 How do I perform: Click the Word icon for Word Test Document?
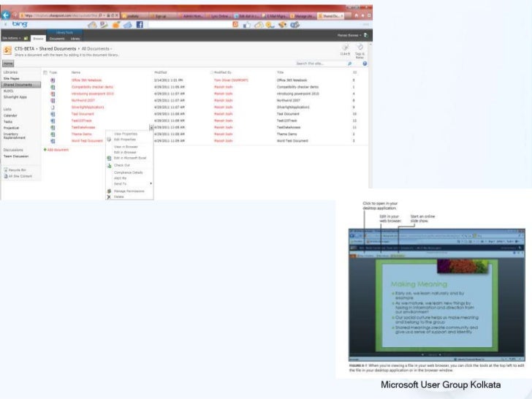pyautogui.click(x=53, y=141)
